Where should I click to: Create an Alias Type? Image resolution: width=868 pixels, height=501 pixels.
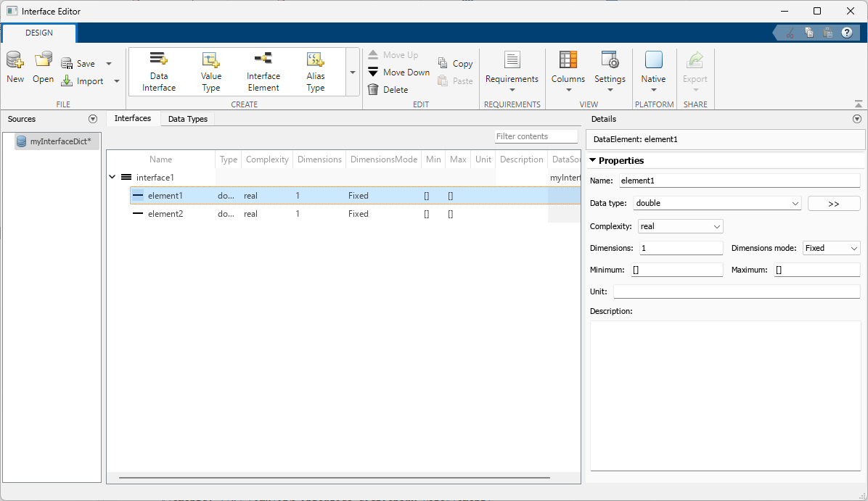pos(315,70)
